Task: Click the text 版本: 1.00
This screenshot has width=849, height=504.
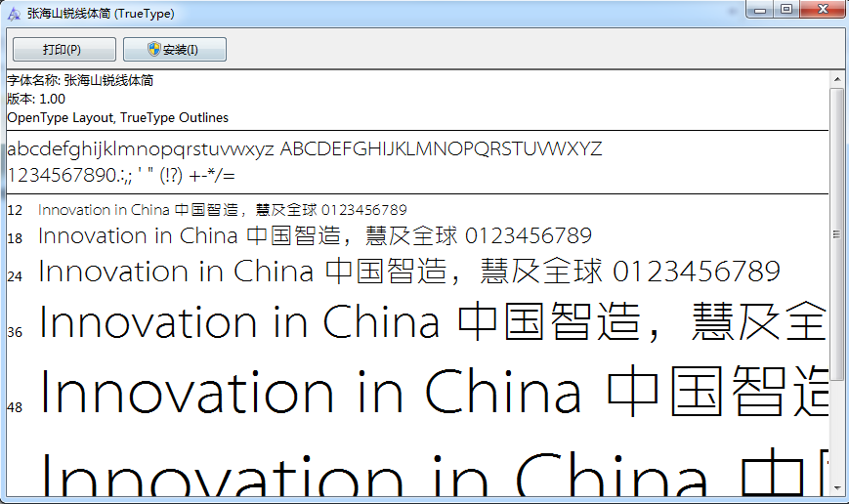Action: 36,99
